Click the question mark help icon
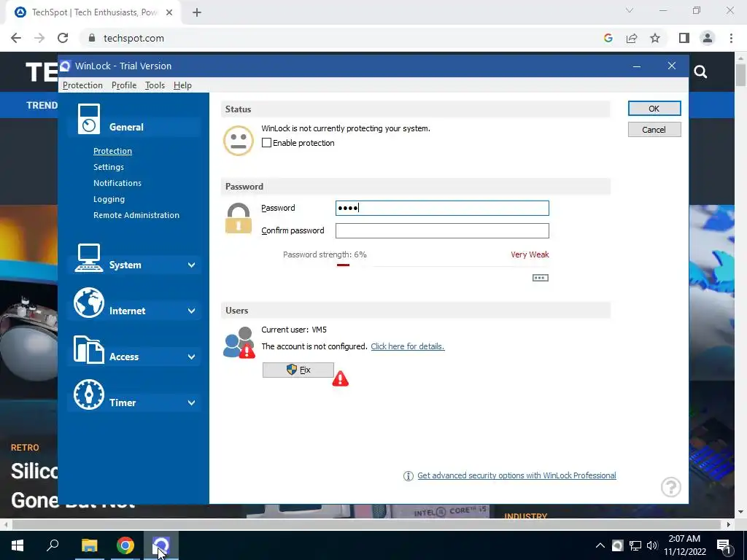 click(671, 486)
